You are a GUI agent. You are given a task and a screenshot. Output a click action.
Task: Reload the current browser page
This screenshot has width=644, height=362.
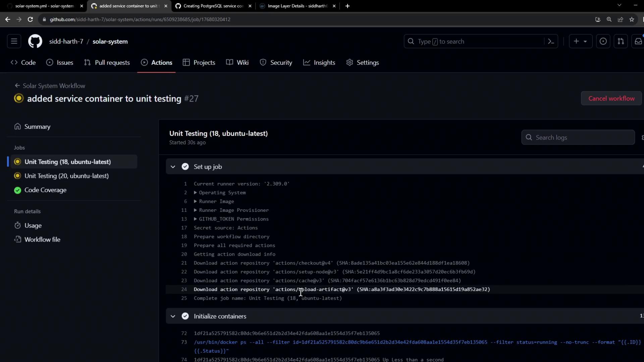pos(30,19)
